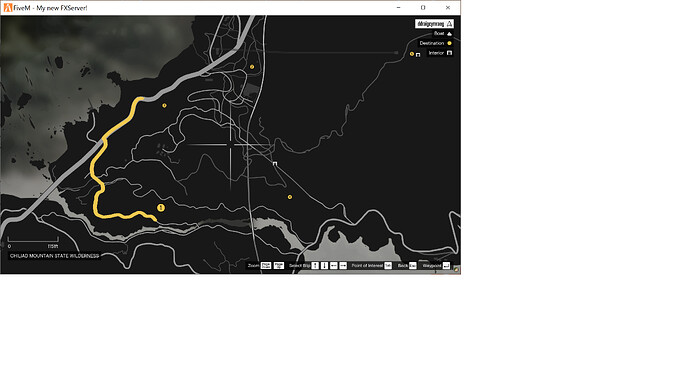The width and height of the screenshot is (690, 388).
Task: Select the Destination legend entry
Action: point(435,43)
